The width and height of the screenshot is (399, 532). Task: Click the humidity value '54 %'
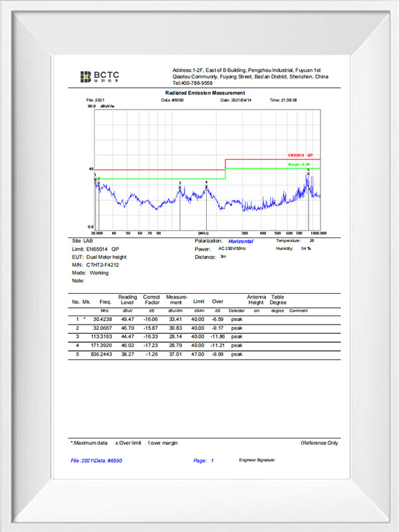tap(306, 249)
